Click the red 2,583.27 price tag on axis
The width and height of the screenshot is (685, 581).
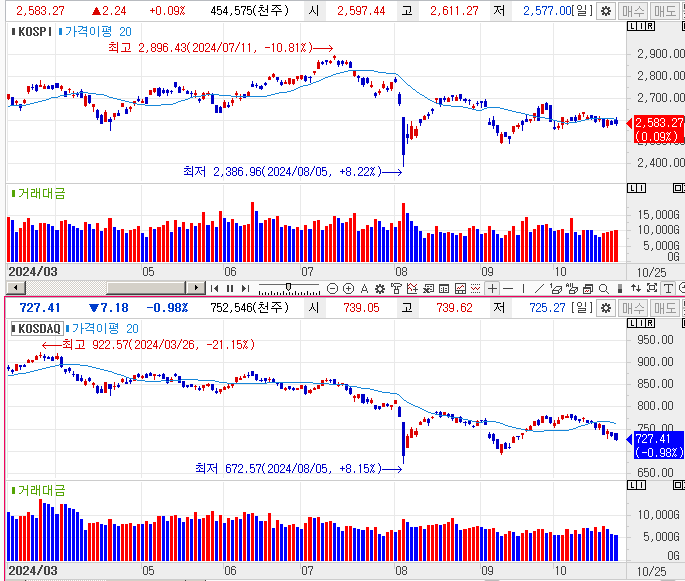[x=659, y=129]
